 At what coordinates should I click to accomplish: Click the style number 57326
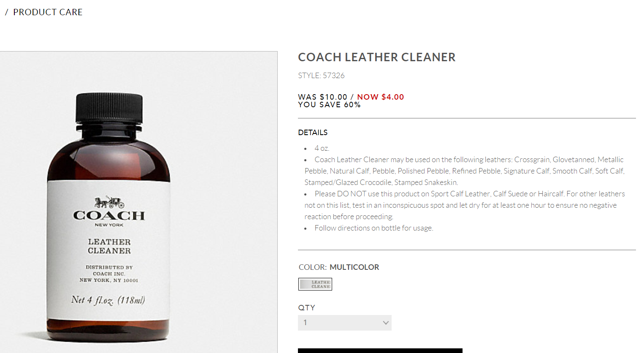point(334,76)
